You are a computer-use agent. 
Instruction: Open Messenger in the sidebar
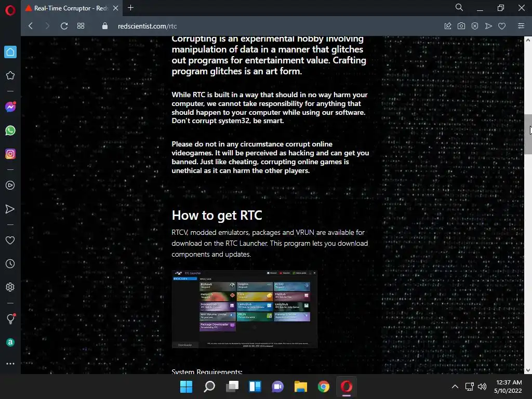10,107
